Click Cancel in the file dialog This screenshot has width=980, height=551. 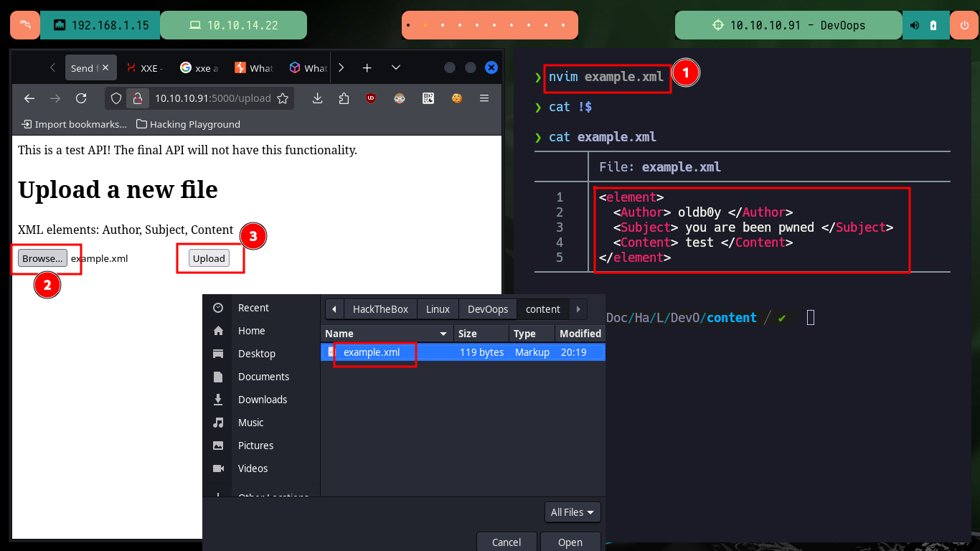(x=507, y=542)
